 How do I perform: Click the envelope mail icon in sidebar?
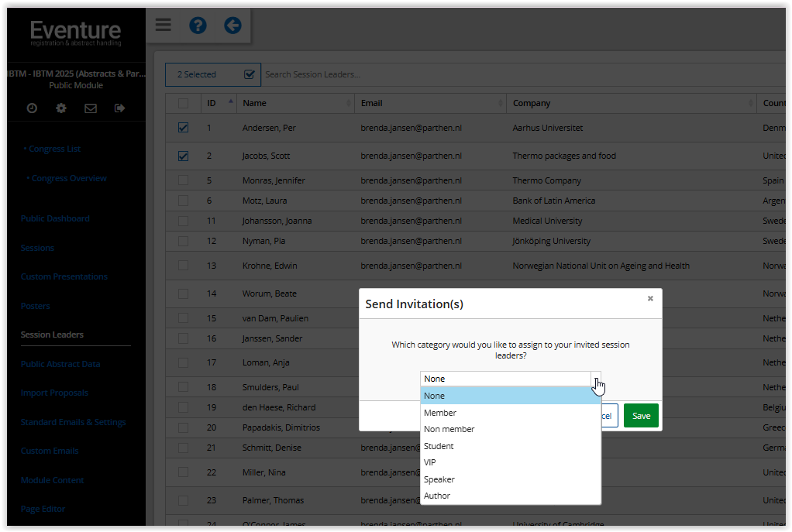pyautogui.click(x=91, y=108)
